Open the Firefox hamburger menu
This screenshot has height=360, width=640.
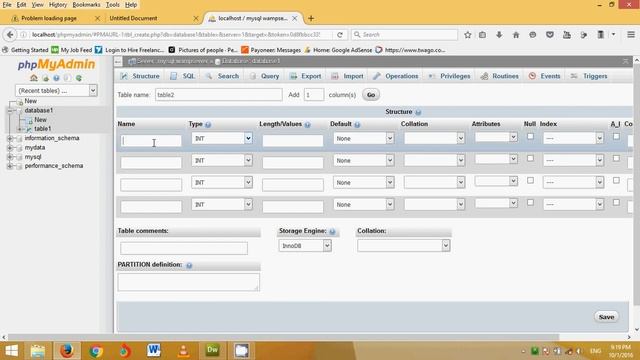(x=631, y=35)
